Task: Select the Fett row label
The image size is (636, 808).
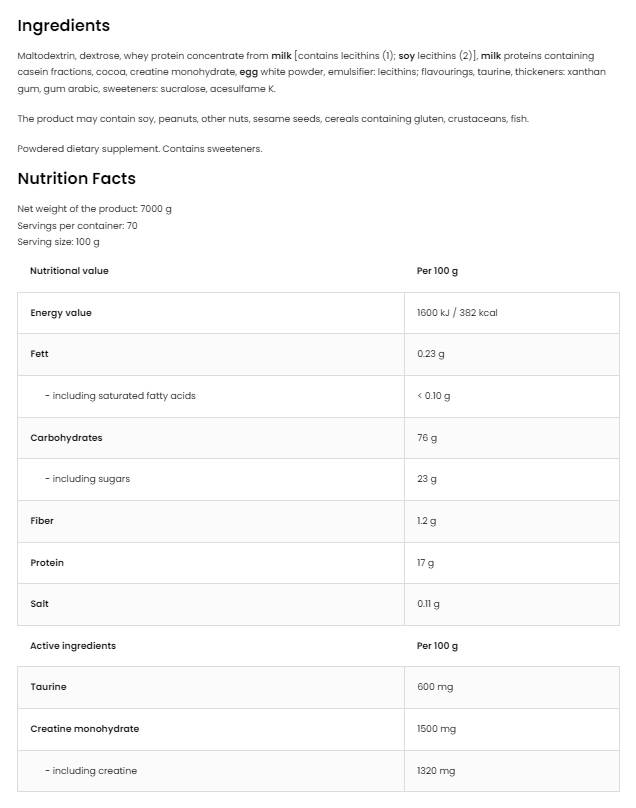Action: [39, 354]
